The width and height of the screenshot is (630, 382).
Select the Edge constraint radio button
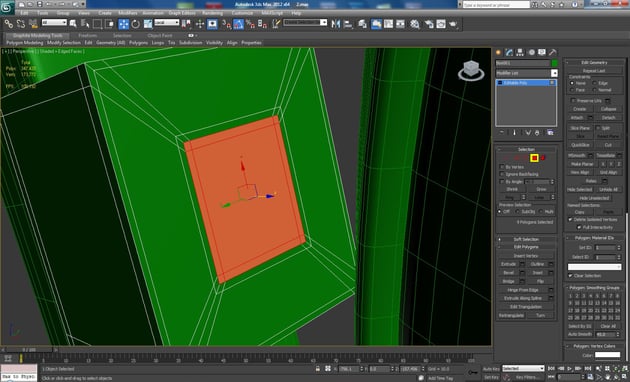pos(594,83)
